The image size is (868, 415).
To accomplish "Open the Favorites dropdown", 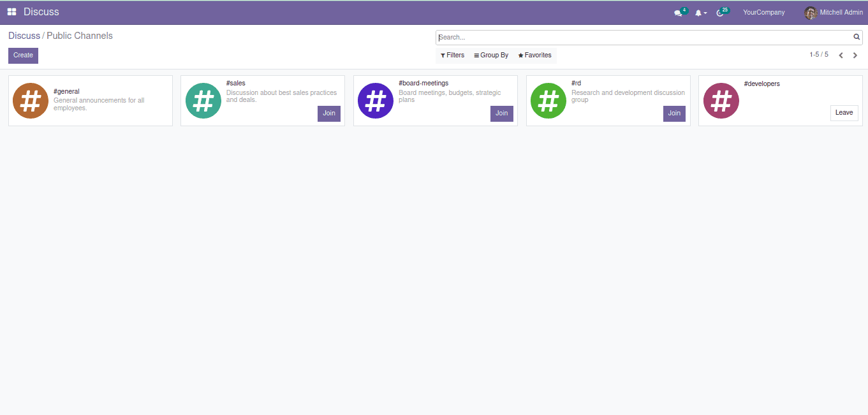I will [534, 55].
